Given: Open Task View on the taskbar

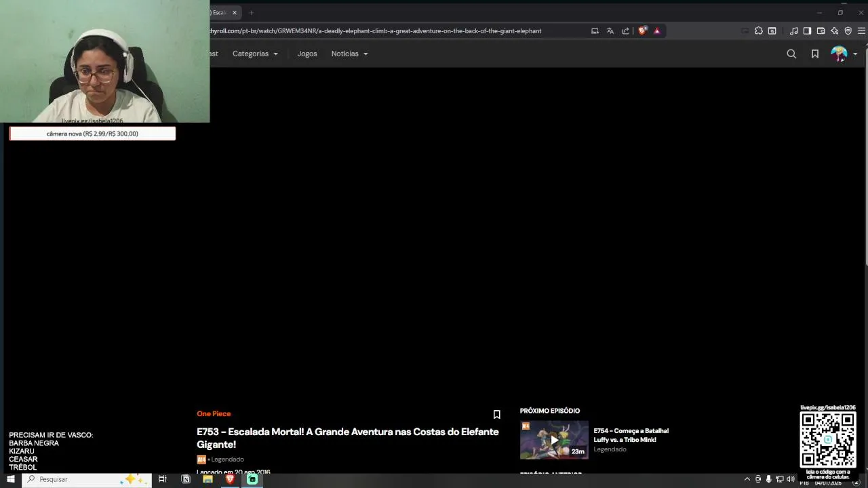Looking at the screenshot, I should coord(163,479).
